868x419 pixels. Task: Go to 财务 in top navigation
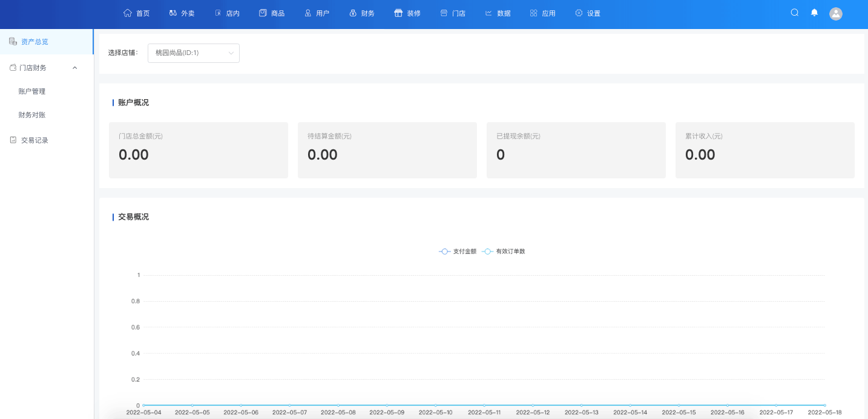362,13
